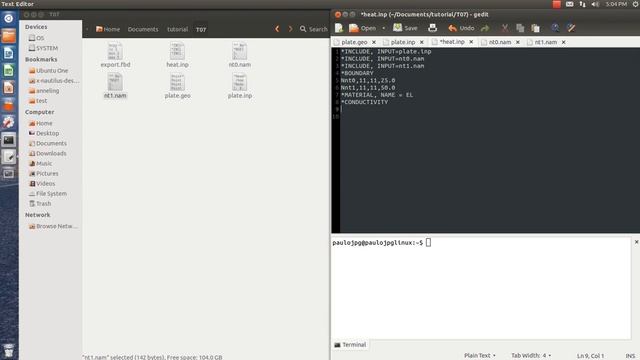Copy the selection using the toolbar icon
The image size is (640, 360).
(520, 28)
